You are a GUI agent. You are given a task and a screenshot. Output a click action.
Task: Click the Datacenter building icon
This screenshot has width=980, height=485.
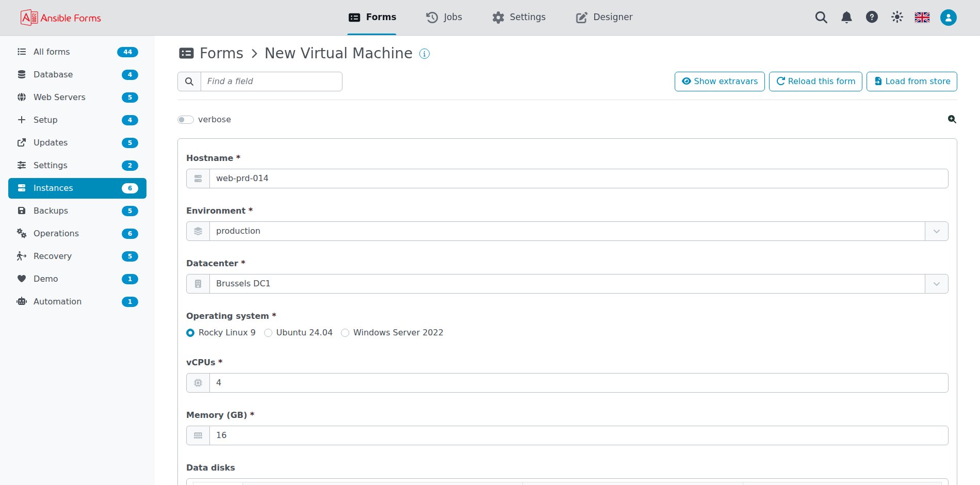click(x=198, y=284)
